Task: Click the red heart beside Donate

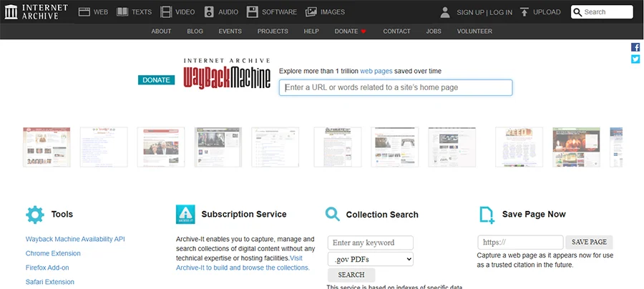Action: tap(364, 31)
